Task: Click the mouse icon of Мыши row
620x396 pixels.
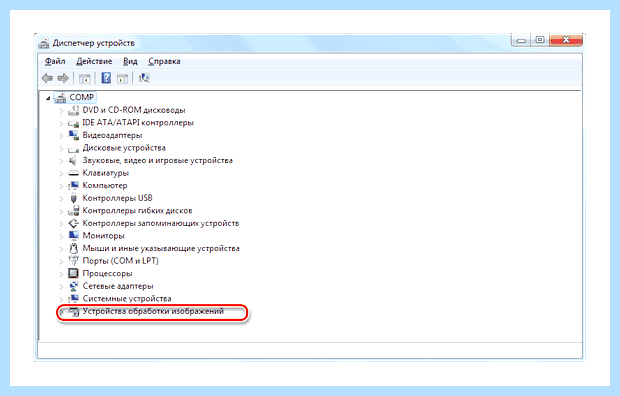Action: coord(74,248)
